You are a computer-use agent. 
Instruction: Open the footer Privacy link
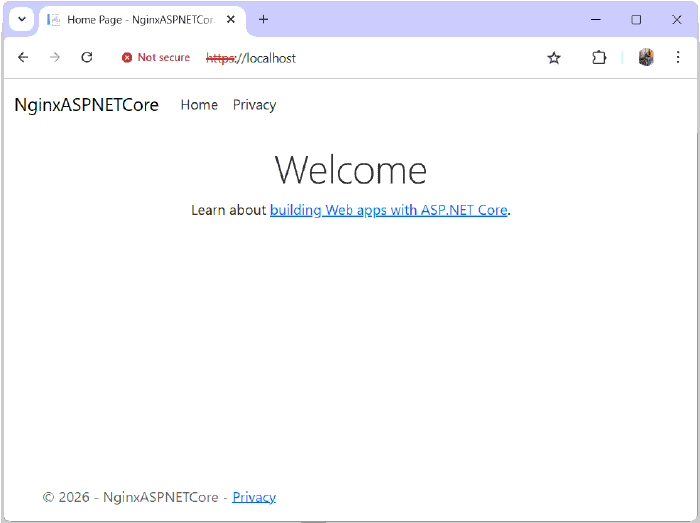pos(254,497)
